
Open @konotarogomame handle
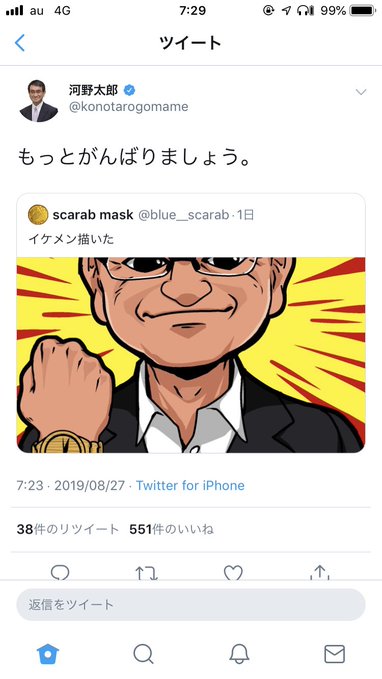pyautogui.click(x=129, y=107)
